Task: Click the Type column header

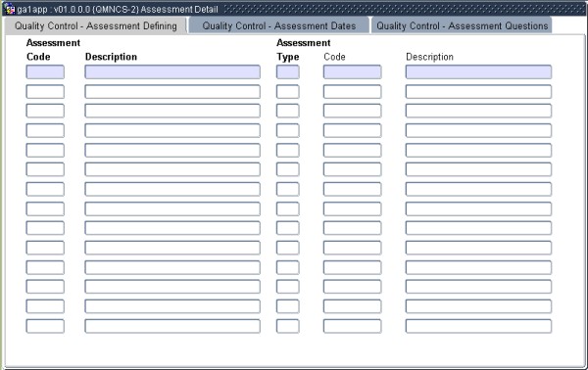Action: point(288,57)
